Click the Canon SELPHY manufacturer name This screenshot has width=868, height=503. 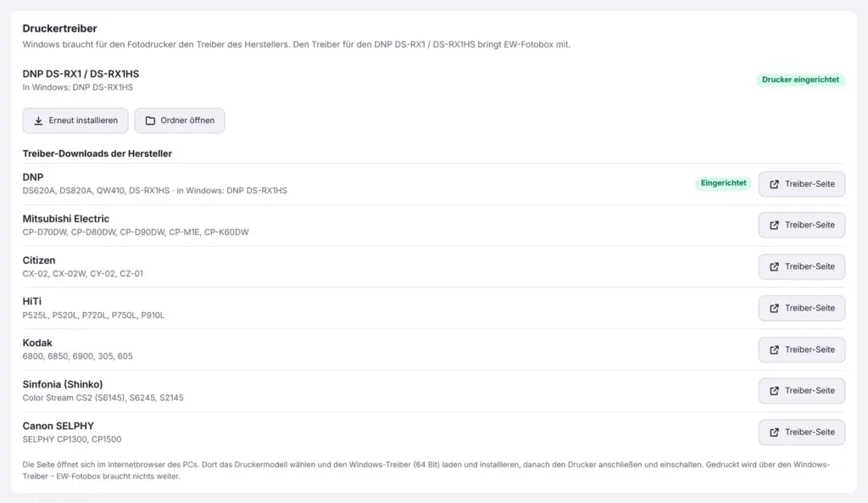coord(58,426)
